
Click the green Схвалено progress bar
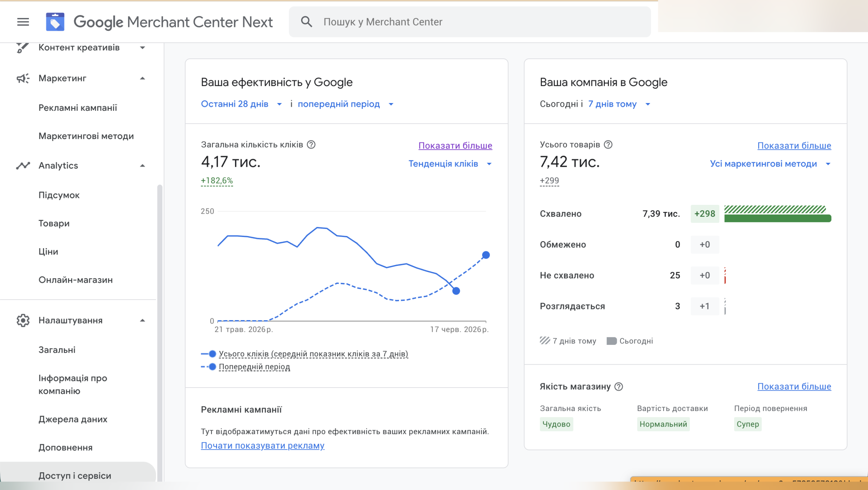[x=778, y=218]
